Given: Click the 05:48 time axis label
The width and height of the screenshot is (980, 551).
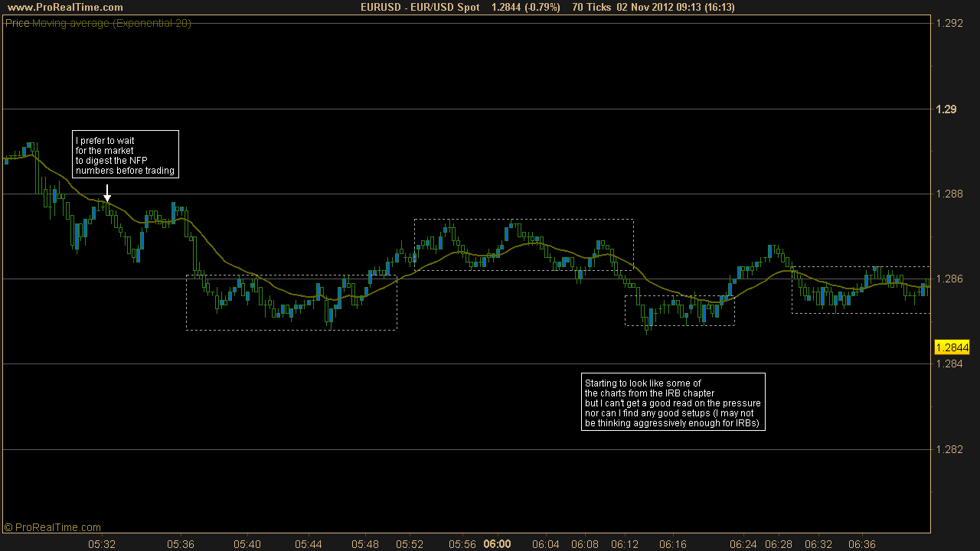Looking at the screenshot, I should point(365,544).
